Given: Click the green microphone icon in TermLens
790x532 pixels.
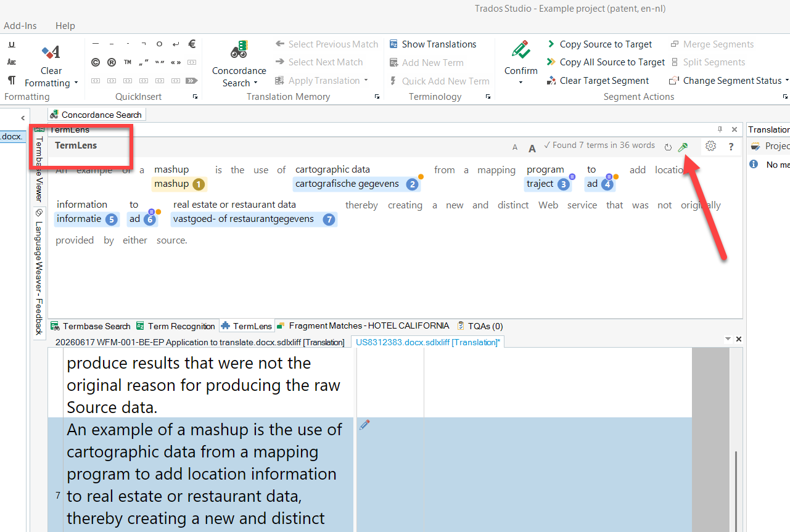Looking at the screenshot, I should coord(683,147).
